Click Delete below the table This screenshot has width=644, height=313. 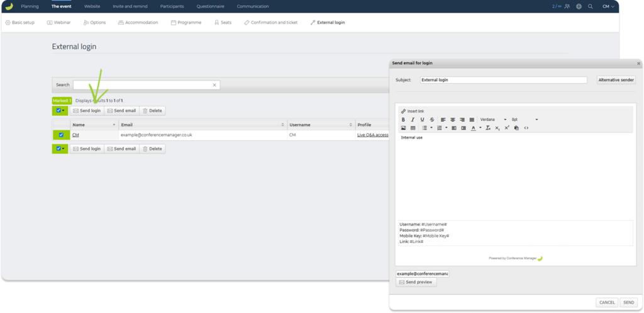point(152,149)
